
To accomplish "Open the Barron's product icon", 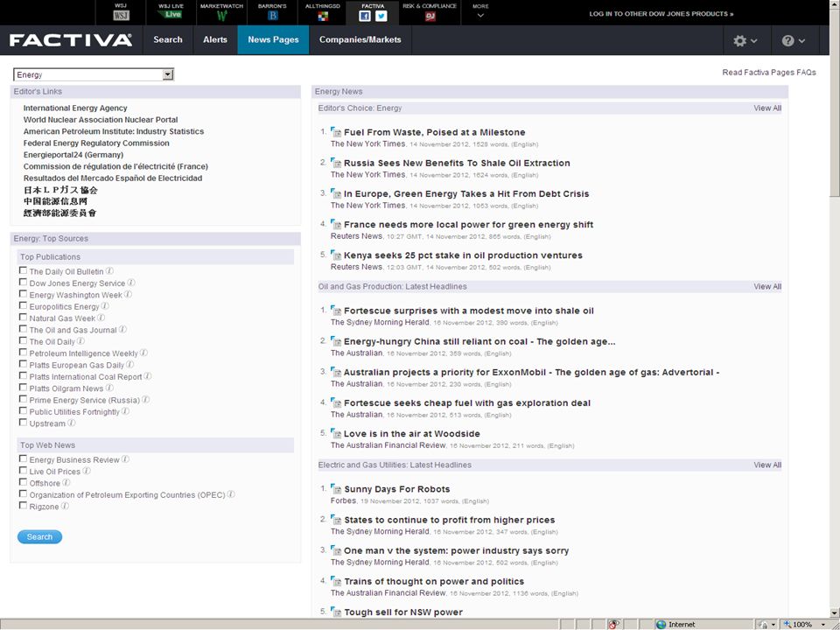I will 273,16.
